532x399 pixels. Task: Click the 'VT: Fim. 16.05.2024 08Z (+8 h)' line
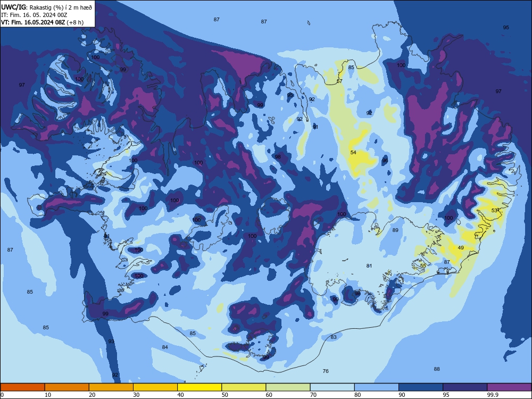coord(42,22)
